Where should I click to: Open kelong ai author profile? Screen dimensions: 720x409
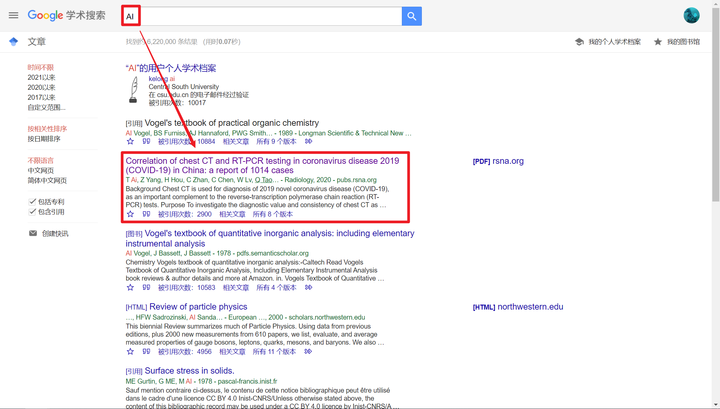[x=162, y=78]
